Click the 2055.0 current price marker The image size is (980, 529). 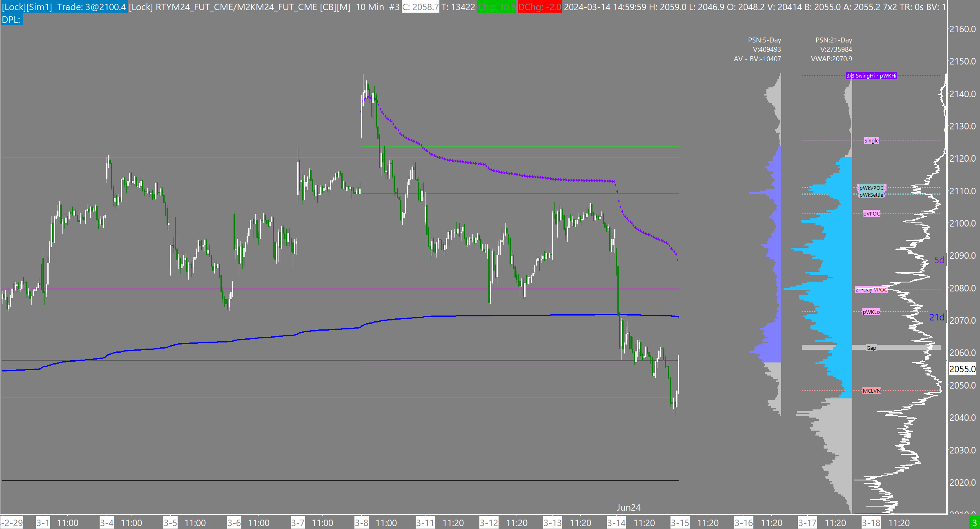coord(962,369)
